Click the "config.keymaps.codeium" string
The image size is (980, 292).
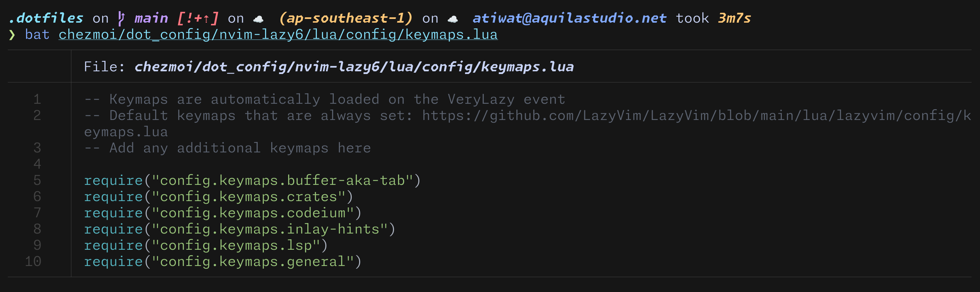[253, 213]
